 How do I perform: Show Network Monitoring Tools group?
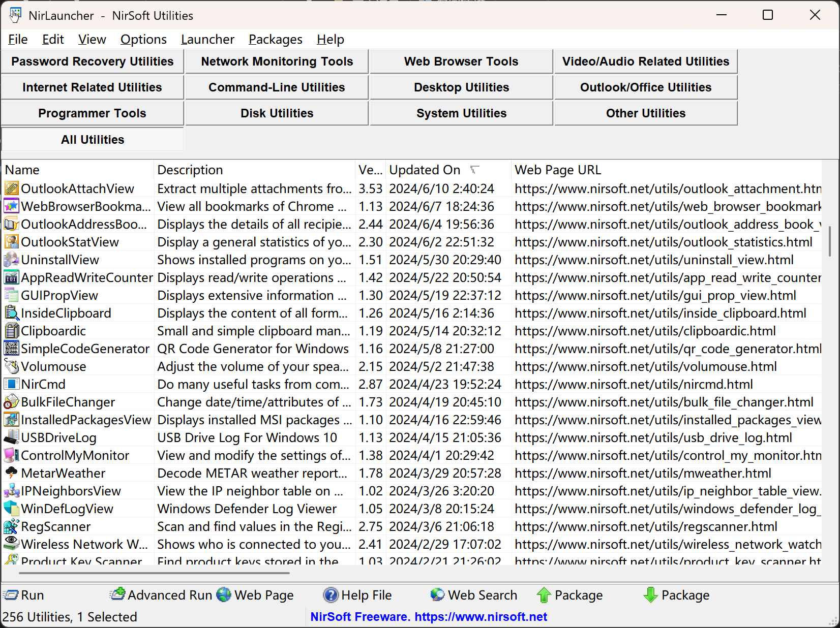point(277,61)
